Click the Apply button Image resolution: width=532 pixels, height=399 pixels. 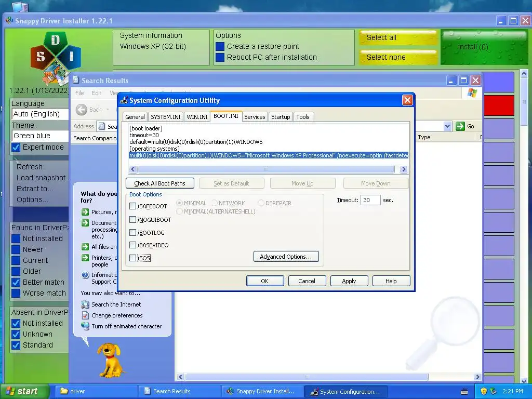[349, 281]
